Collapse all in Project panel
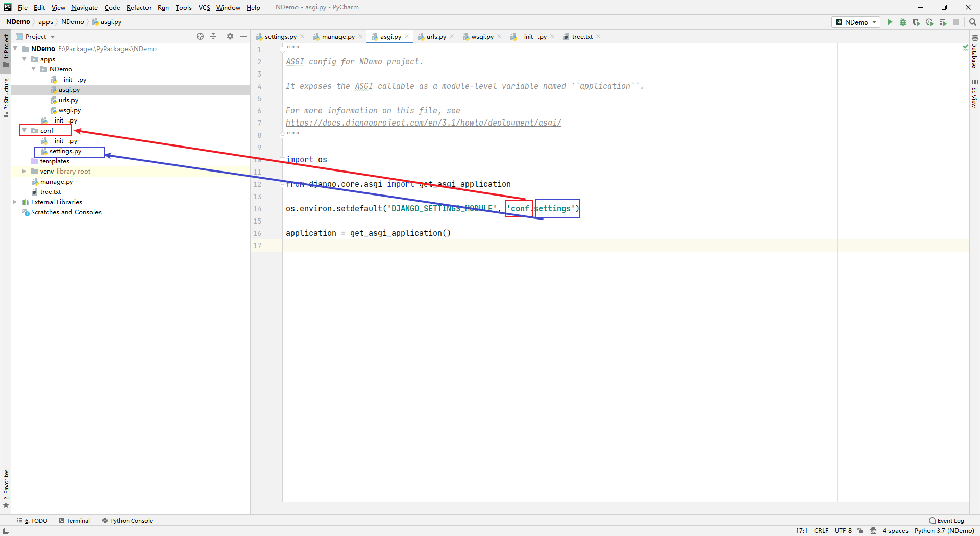This screenshot has width=980, height=536. coord(213,36)
